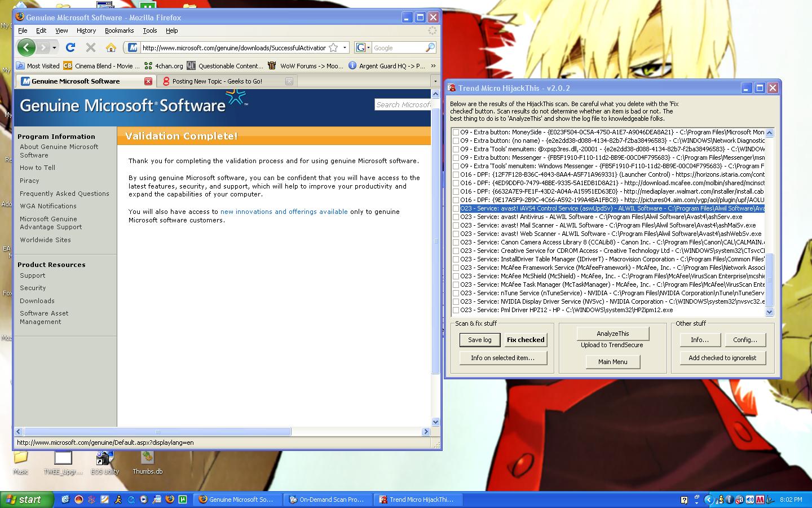This screenshot has width=812, height=508.
Task: Return to HijackThis Main Menu
Action: pos(612,362)
